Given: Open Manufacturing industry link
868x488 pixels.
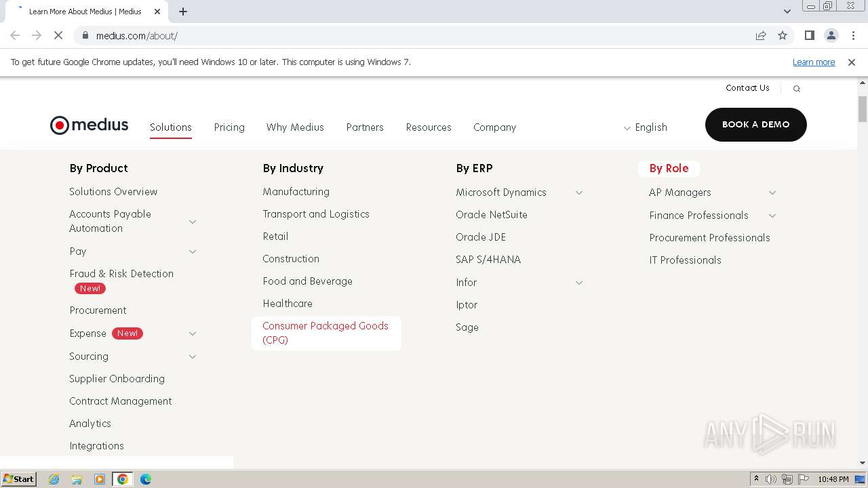Looking at the screenshot, I should (296, 192).
